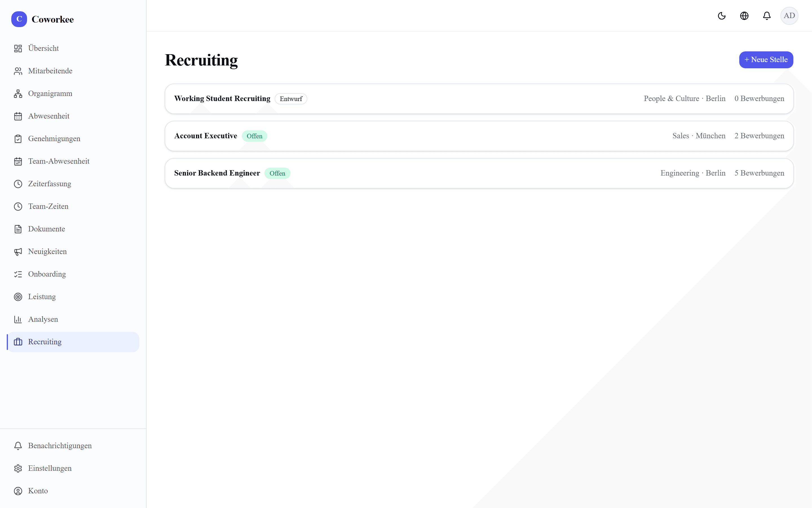Open the Zeiterfassung section
The height and width of the screenshot is (508, 812).
[73, 184]
